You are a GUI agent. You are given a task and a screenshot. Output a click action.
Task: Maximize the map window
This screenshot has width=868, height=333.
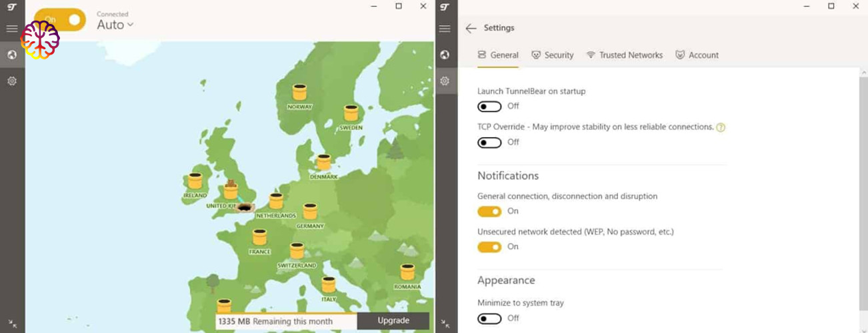(x=399, y=6)
